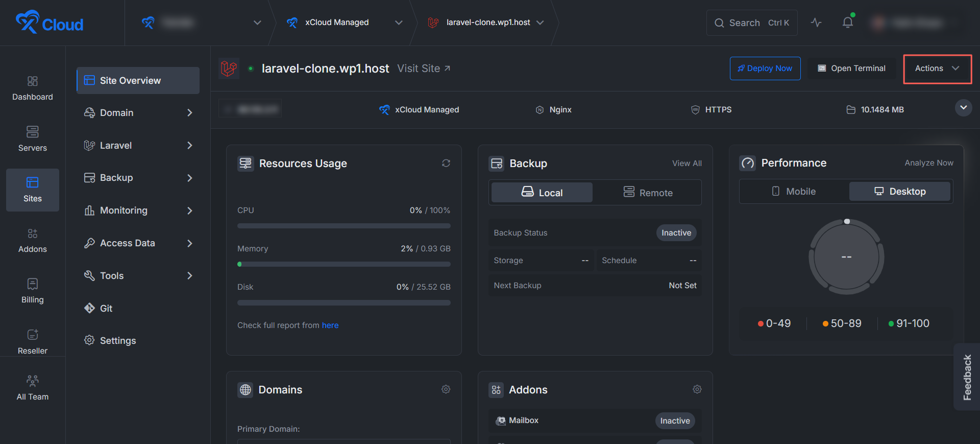Image resolution: width=980 pixels, height=444 pixels.
Task: Click the Domains globe icon
Action: [246, 390]
